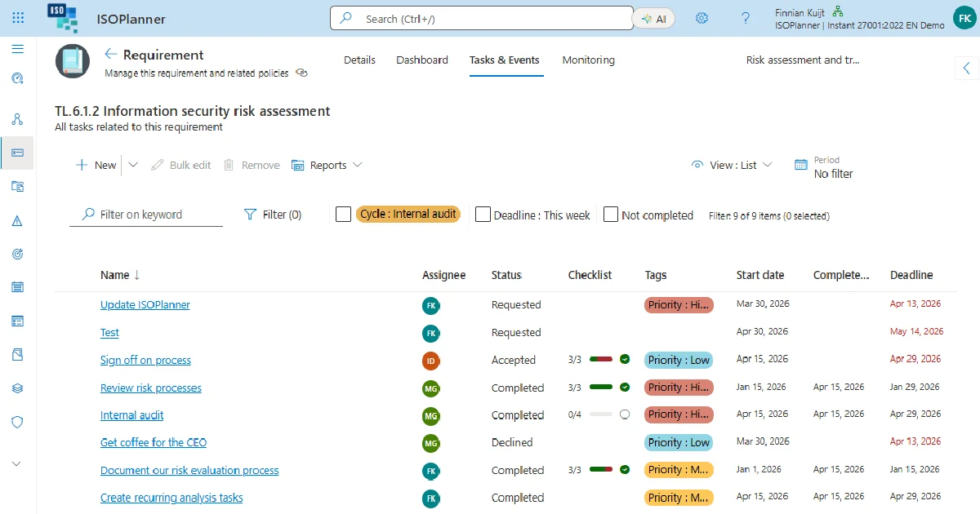Image resolution: width=980 pixels, height=514 pixels.
Task: Click the Period calendar icon
Action: pyautogui.click(x=801, y=165)
